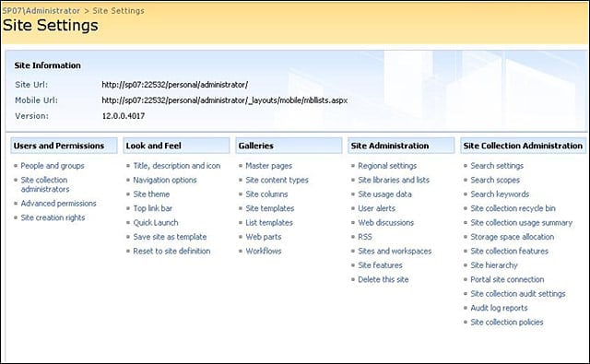Open the RSS settings link
Screen dimensions: 590x364
click(x=365, y=237)
